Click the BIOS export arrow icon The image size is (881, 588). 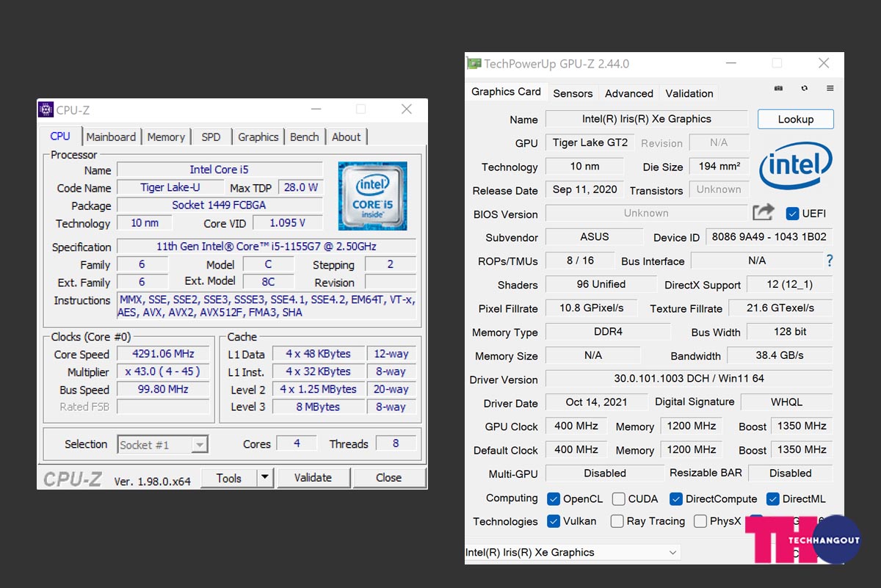764,213
